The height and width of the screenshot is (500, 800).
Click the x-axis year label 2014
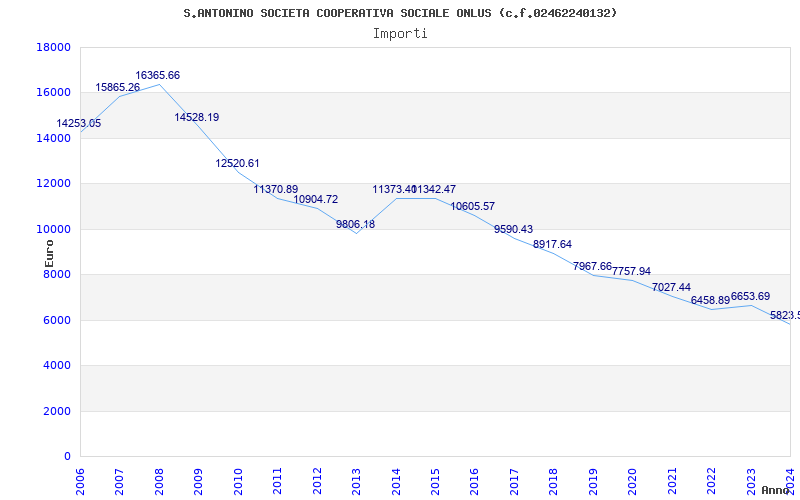point(396,480)
